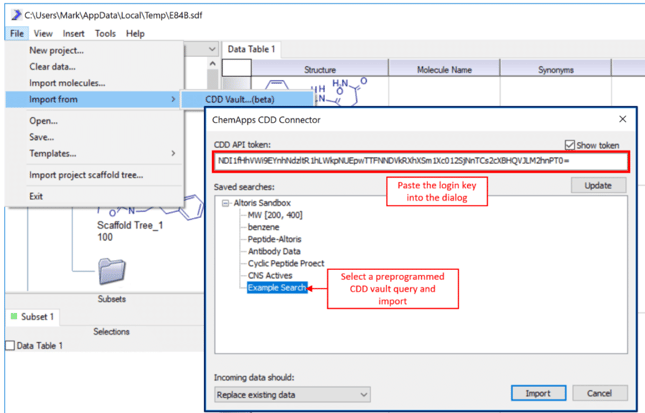Choose Import molecules... menu entry
The width and height of the screenshot is (645, 413).
click(x=95, y=83)
